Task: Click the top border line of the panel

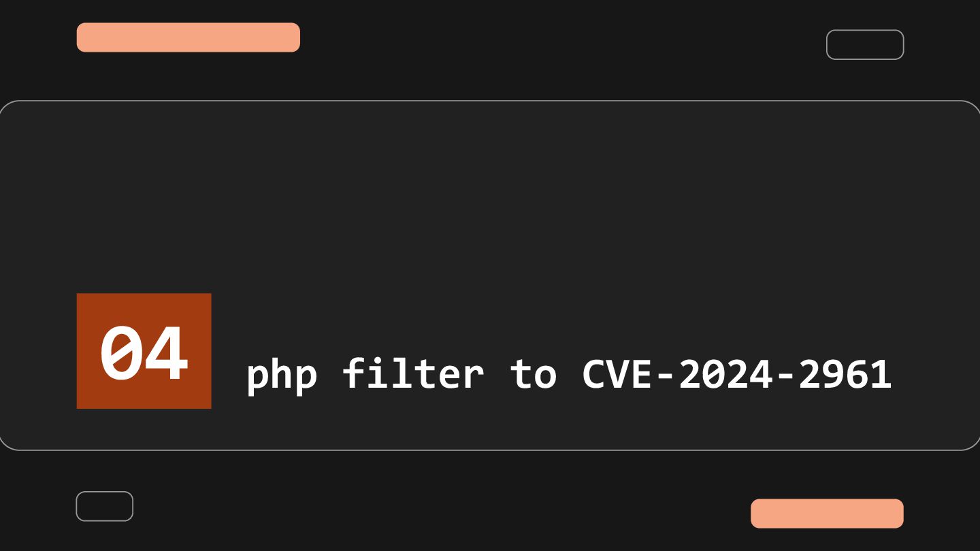Action: point(490,101)
